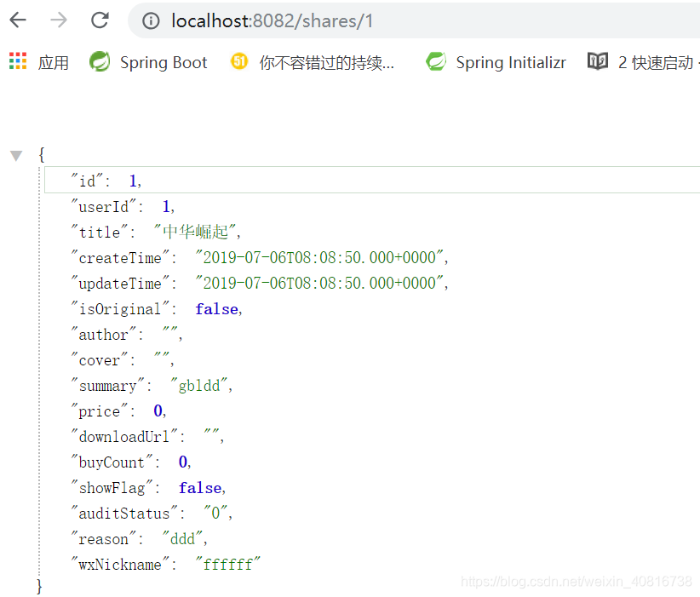The width and height of the screenshot is (700, 597).
Task: Click the "createTime" key
Action: pos(120,258)
